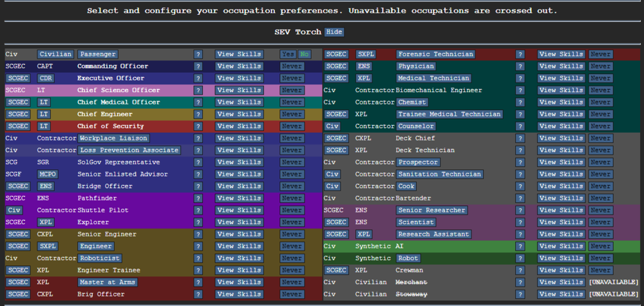Click the question mark for Shuttle Pilot

(198, 210)
